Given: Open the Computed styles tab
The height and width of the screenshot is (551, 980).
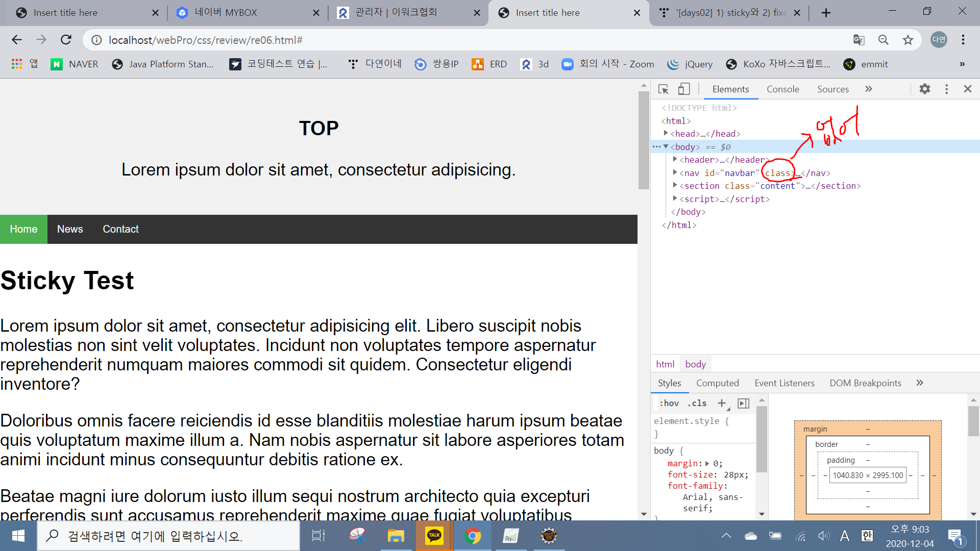Looking at the screenshot, I should [717, 383].
